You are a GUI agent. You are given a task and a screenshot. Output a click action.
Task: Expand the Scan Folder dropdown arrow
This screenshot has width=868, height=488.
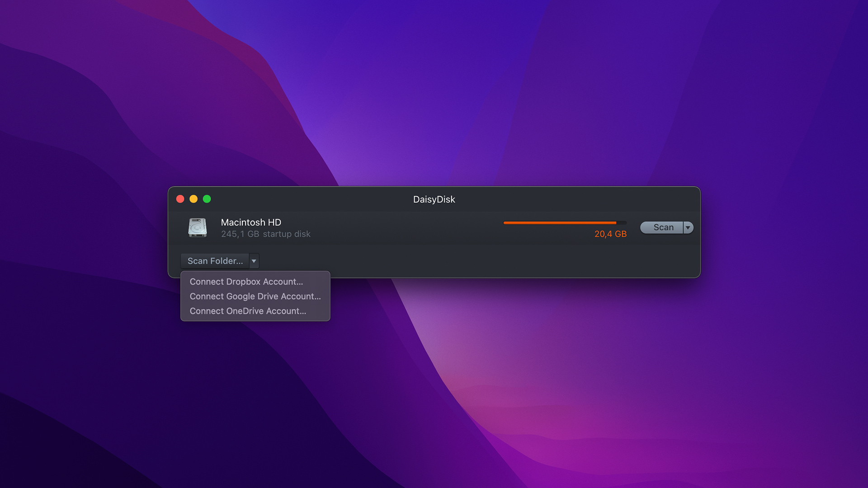(x=254, y=261)
